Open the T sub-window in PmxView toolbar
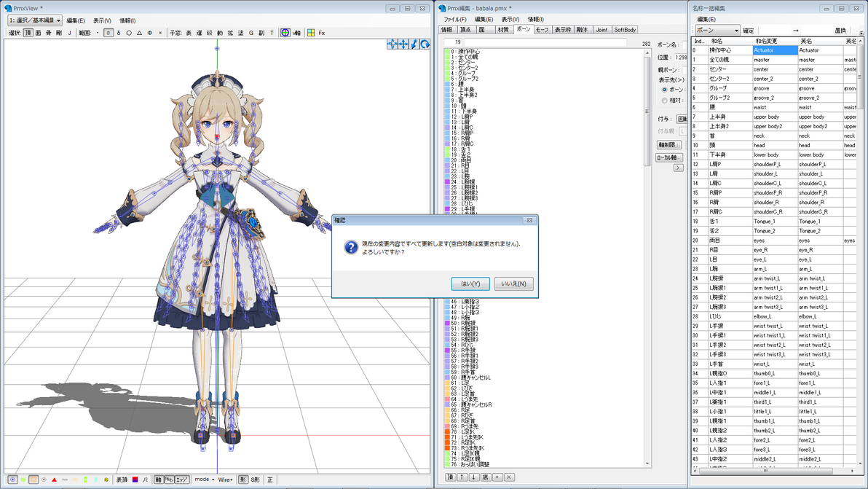 tap(272, 33)
